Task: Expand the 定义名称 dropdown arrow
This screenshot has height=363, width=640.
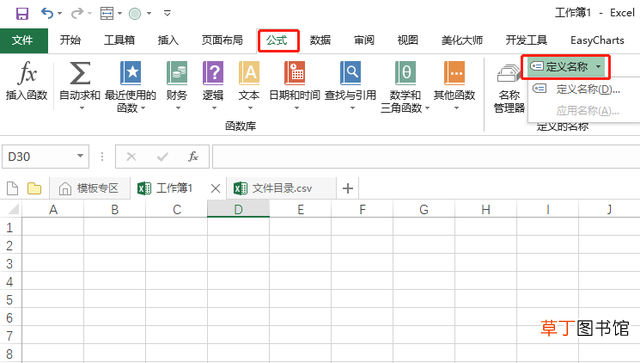Action: click(x=598, y=67)
